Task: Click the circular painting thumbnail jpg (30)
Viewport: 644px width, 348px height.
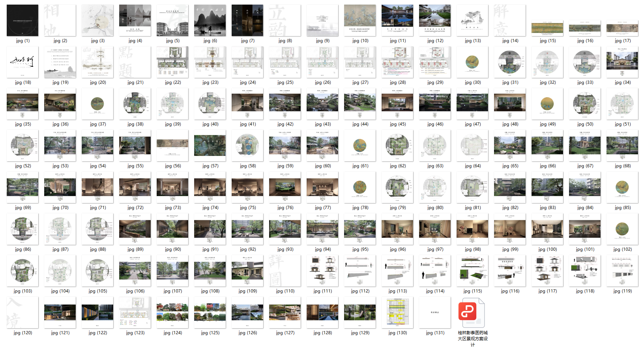Action: coord(472,62)
